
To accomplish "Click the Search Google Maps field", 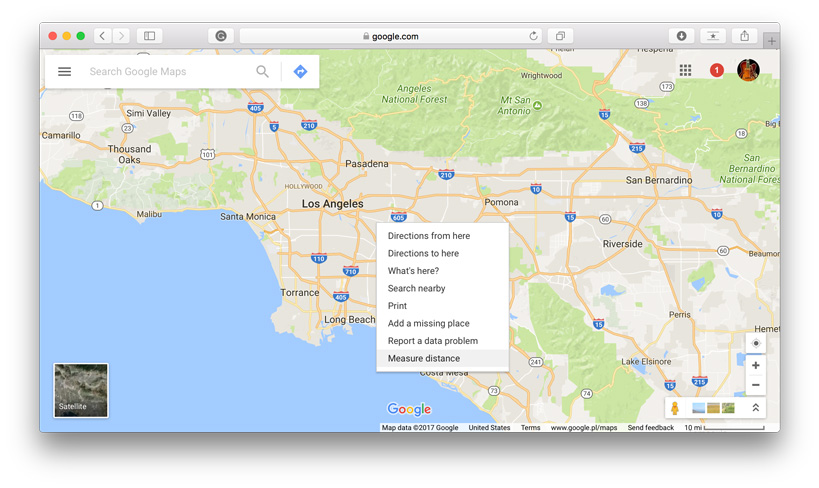I will coord(165,72).
